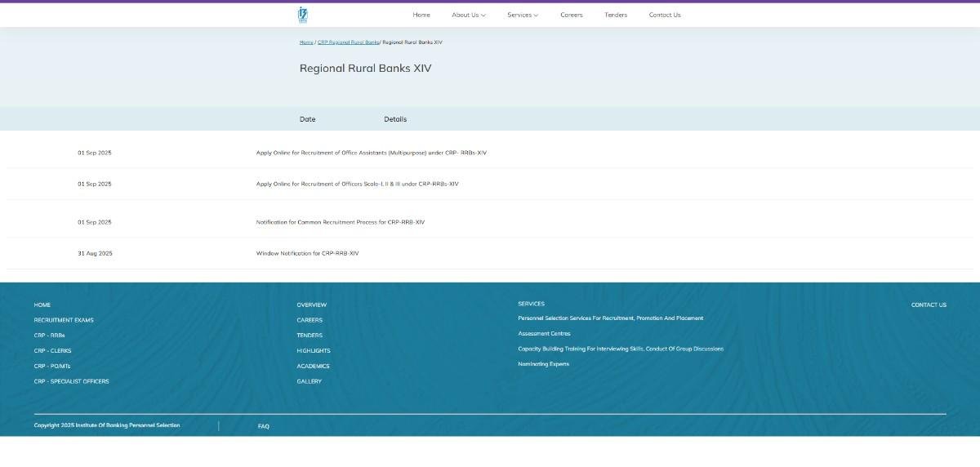Go to the Home menu item
Image resolution: width=980 pixels, height=467 pixels.
(x=421, y=15)
